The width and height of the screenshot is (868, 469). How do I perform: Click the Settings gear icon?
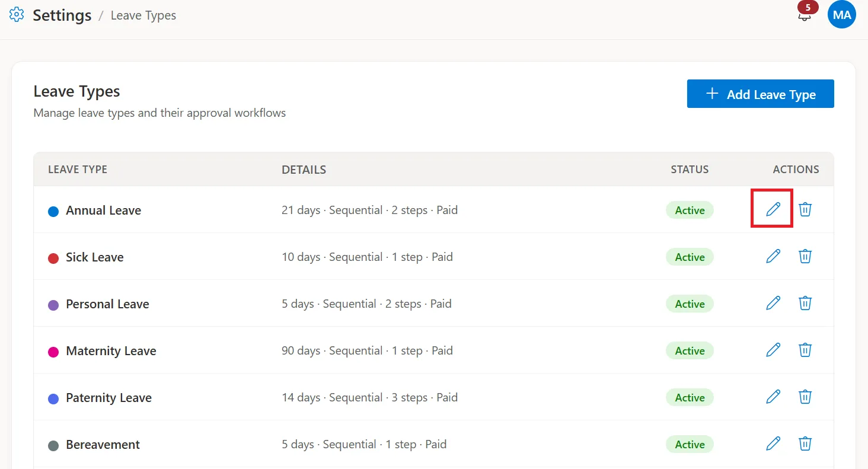17,15
